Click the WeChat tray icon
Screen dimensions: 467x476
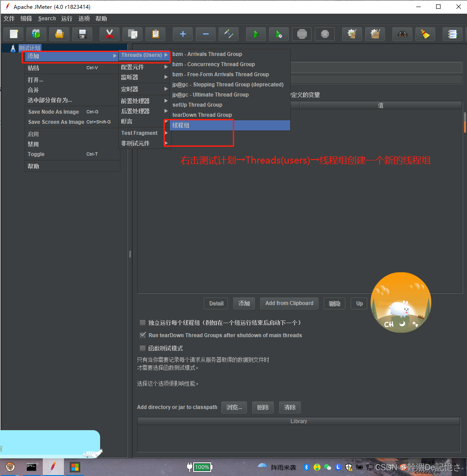(x=327, y=467)
